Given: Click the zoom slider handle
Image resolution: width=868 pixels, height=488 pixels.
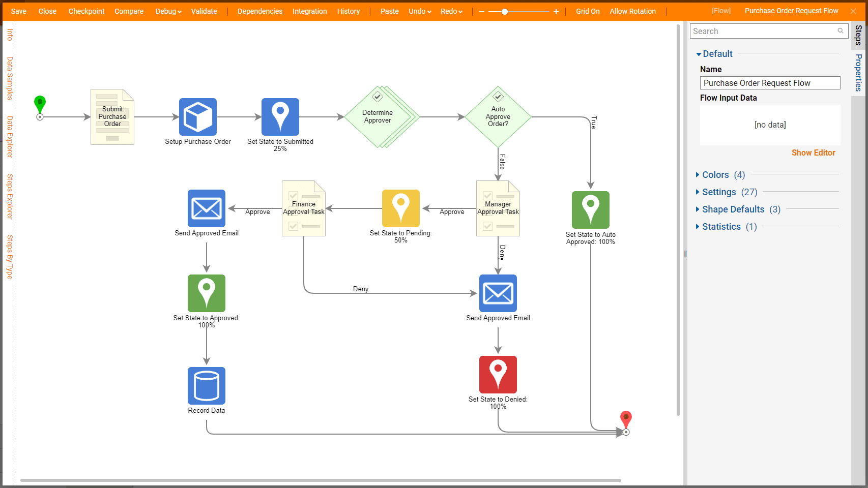Looking at the screenshot, I should point(505,11).
